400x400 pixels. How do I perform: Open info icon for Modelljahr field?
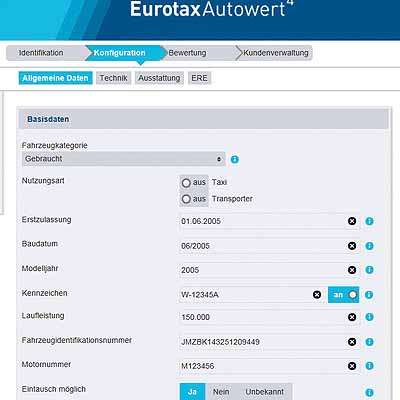(x=369, y=270)
